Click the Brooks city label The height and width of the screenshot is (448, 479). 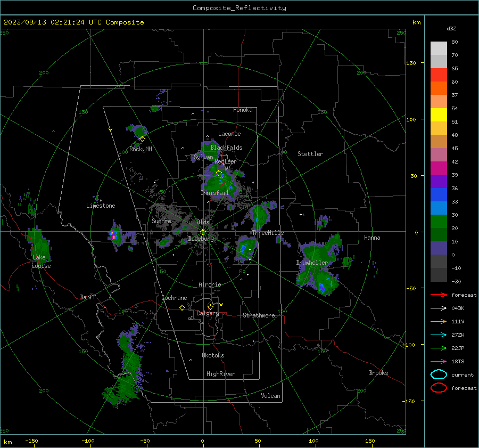click(x=378, y=373)
